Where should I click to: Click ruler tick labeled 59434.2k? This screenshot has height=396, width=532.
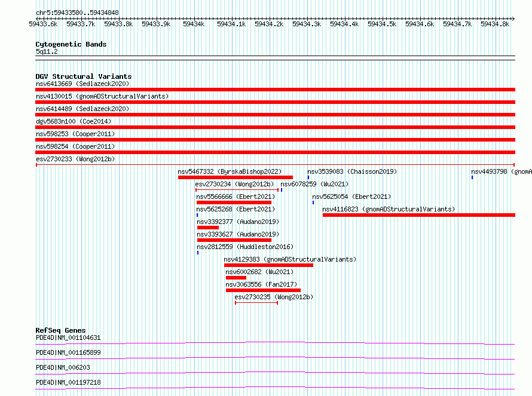point(269,24)
